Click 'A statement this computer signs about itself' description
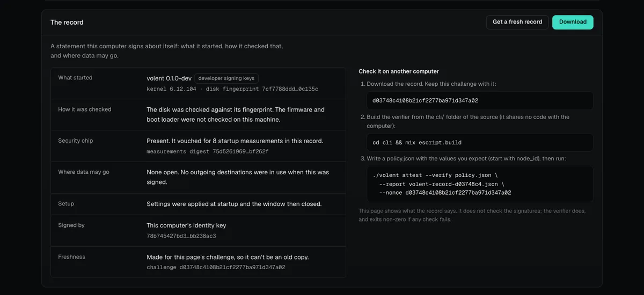The image size is (644, 295). click(167, 51)
